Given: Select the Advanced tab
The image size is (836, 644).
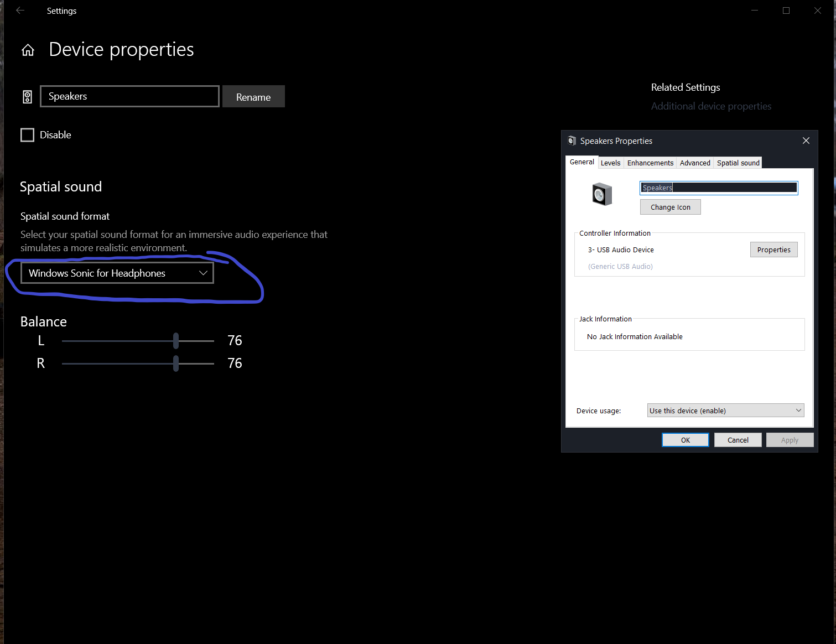Looking at the screenshot, I should tap(695, 163).
